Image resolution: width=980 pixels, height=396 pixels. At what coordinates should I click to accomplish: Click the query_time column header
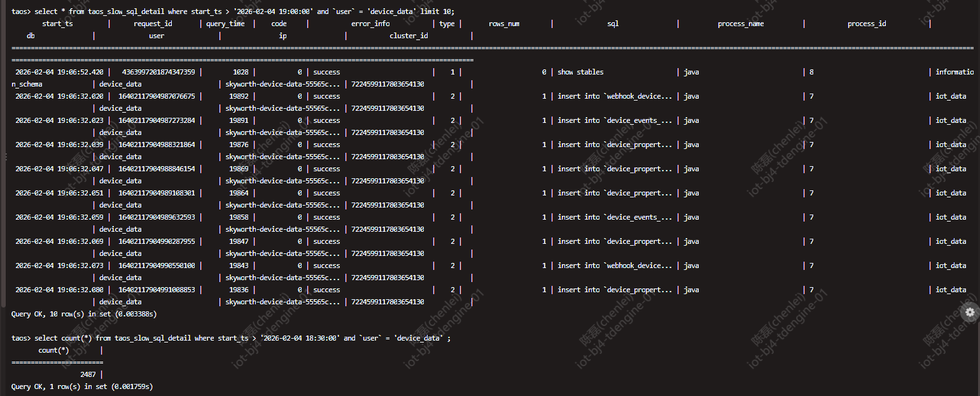[225, 24]
